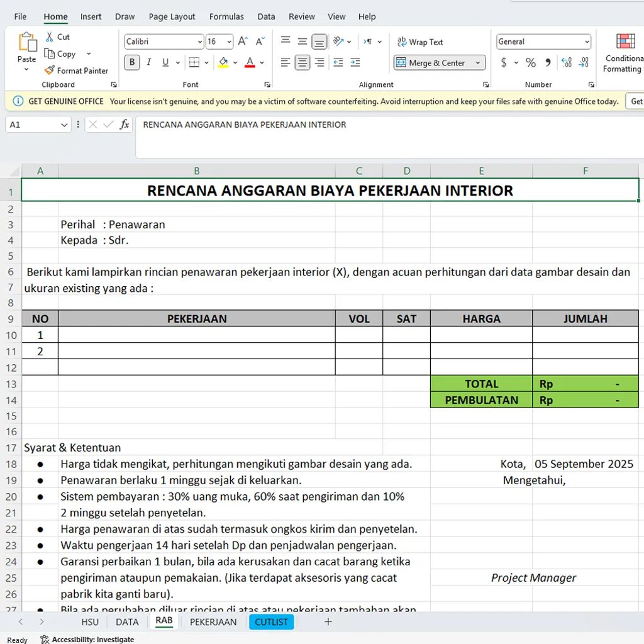Click the Paste clipboard icon

27,42
